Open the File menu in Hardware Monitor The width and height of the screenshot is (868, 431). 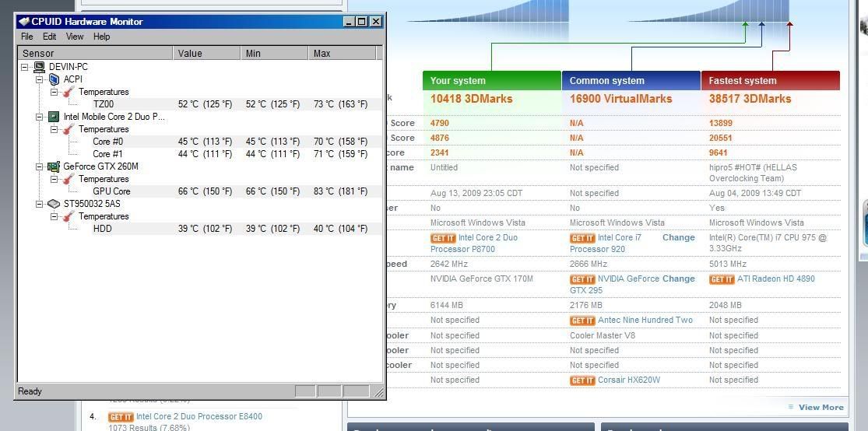pos(26,37)
